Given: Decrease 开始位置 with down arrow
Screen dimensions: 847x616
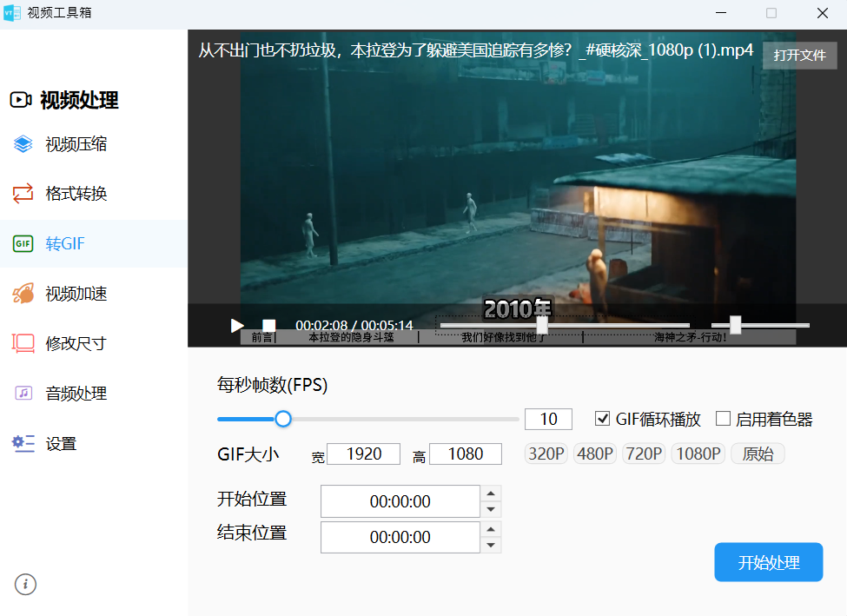Looking at the screenshot, I should 491,509.
